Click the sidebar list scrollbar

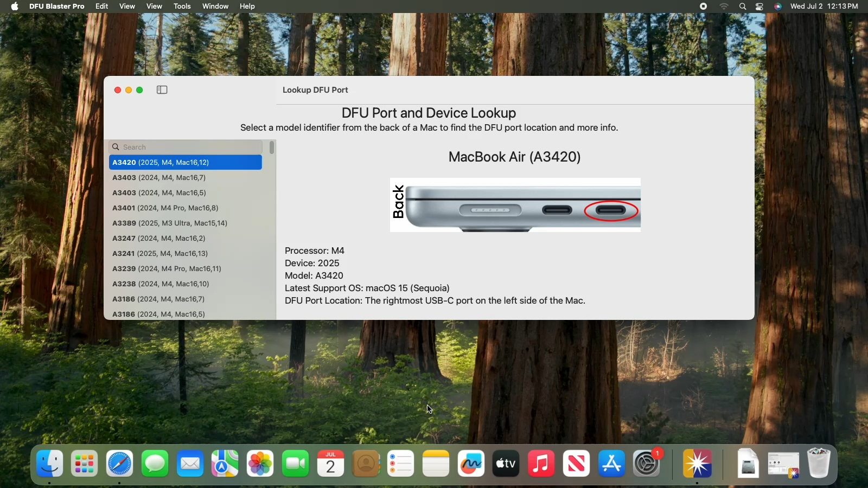[x=272, y=148]
